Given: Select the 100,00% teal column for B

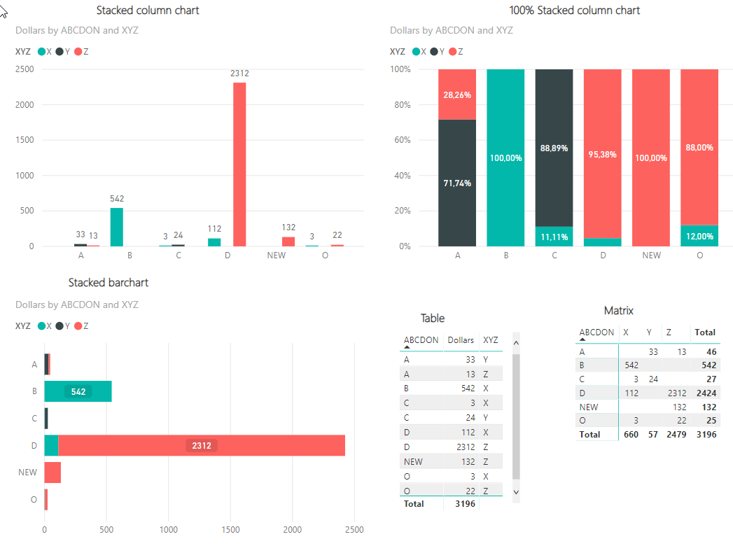Looking at the screenshot, I should (505, 158).
